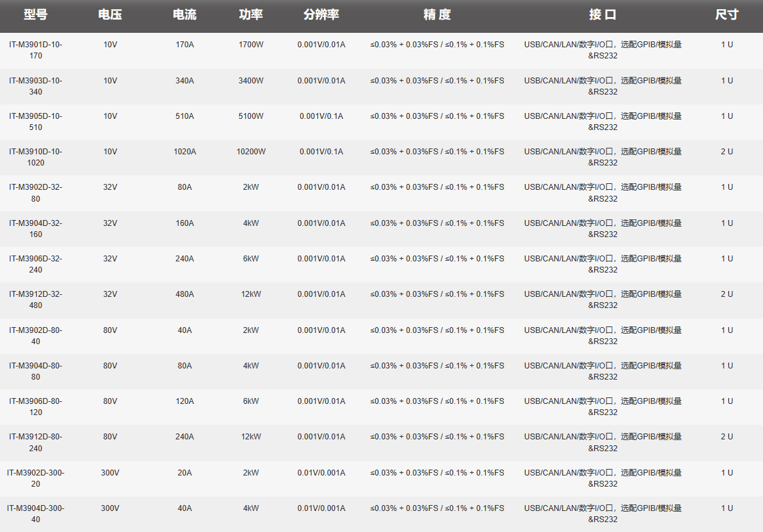
Task: Click the 20A current cell
Action: (185, 473)
